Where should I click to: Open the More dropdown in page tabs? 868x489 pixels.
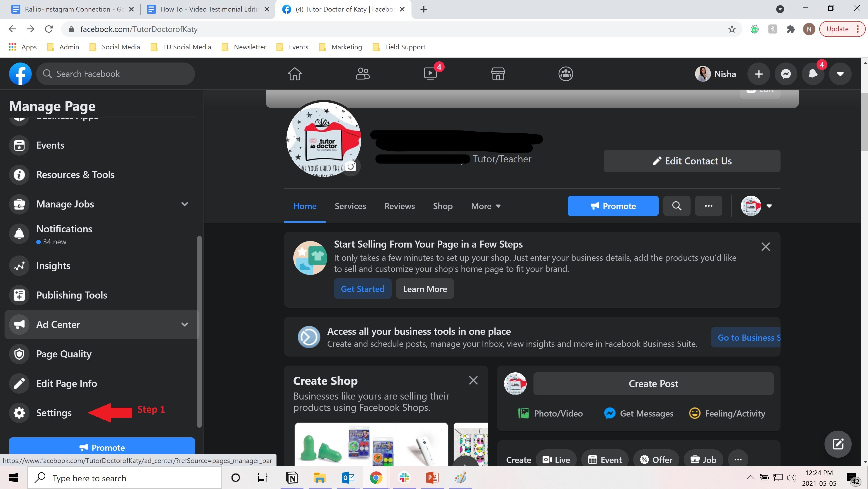pyautogui.click(x=485, y=206)
